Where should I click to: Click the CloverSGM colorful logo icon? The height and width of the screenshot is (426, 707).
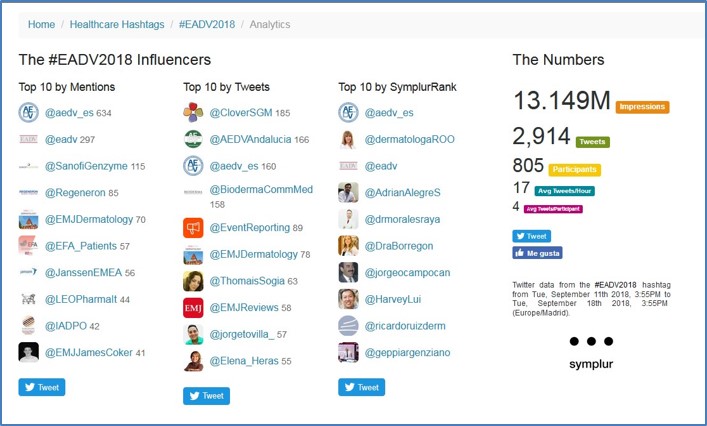click(x=193, y=112)
